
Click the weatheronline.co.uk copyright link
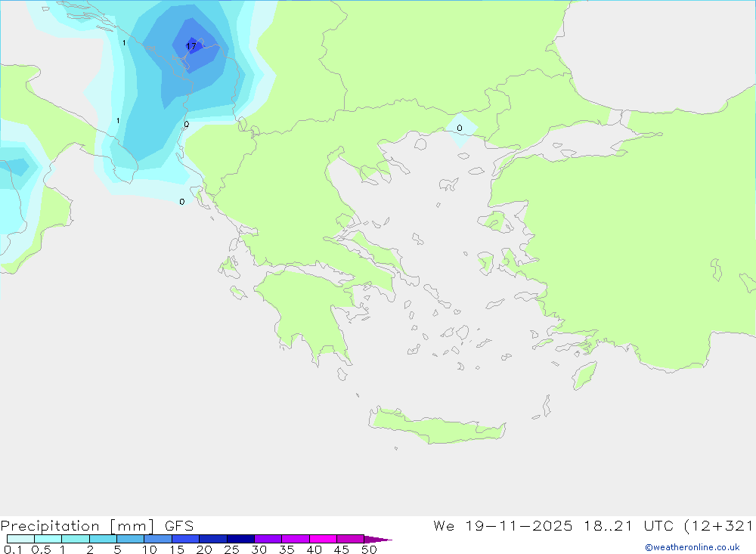(x=692, y=547)
